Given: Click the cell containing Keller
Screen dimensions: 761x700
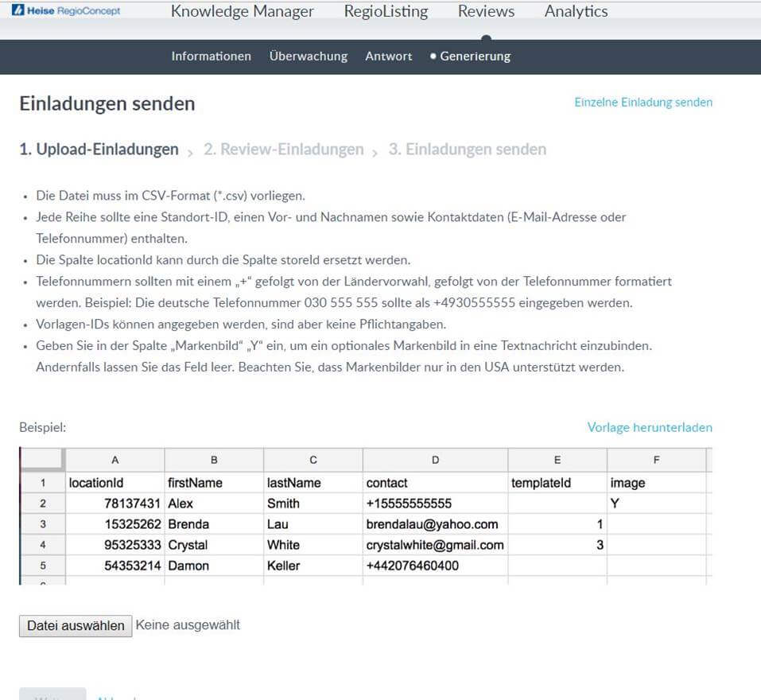Looking at the screenshot, I should tap(313, 566).
